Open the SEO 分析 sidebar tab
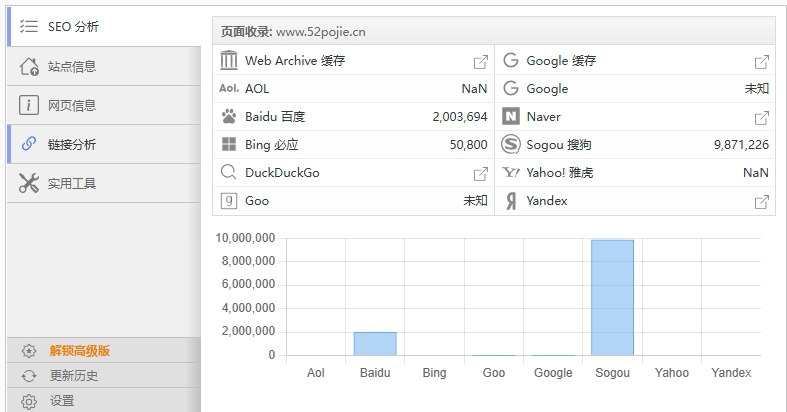787x412 pixels. click(104, 27)
